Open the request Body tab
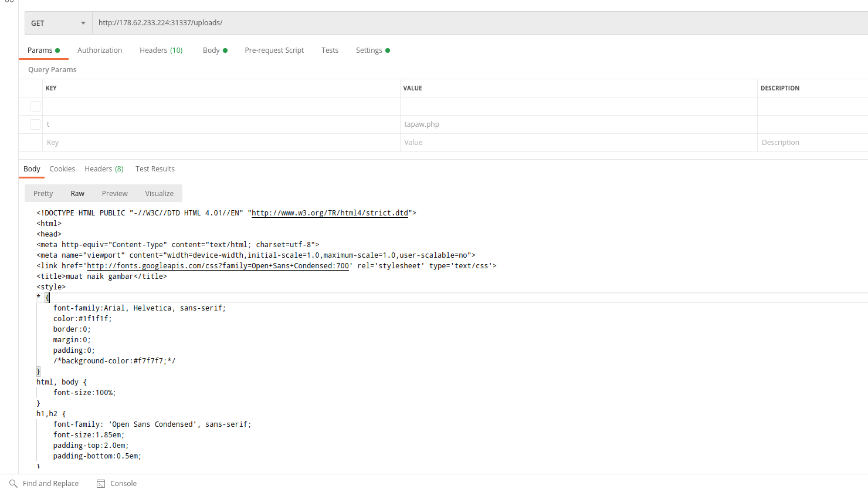This screenshot has width=868, height=489. pyautogui.click(x=215, y=50)
